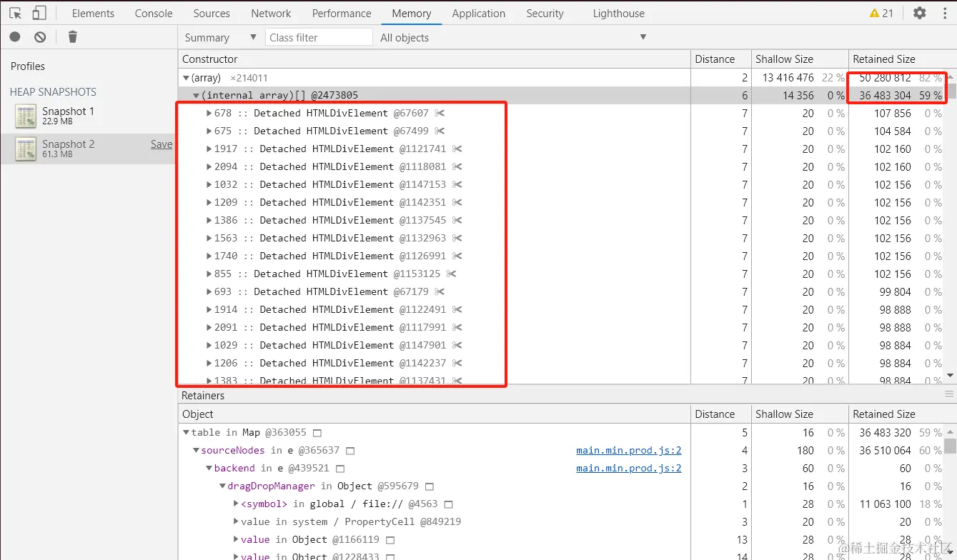The width and height of the screenshot is (957, 560).
Task: Click the retained size value 107 856
Action: (893, 113)
